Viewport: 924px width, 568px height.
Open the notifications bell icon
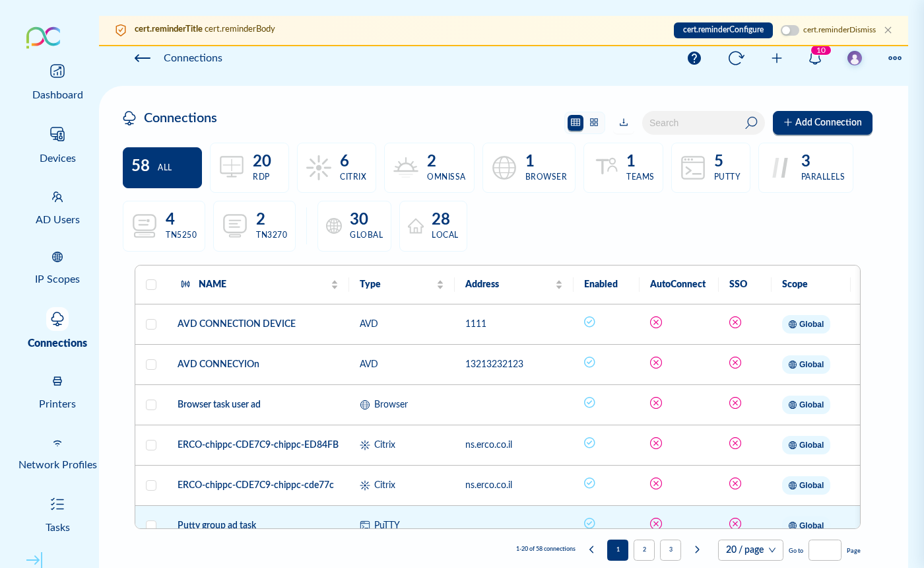(815, 58)
